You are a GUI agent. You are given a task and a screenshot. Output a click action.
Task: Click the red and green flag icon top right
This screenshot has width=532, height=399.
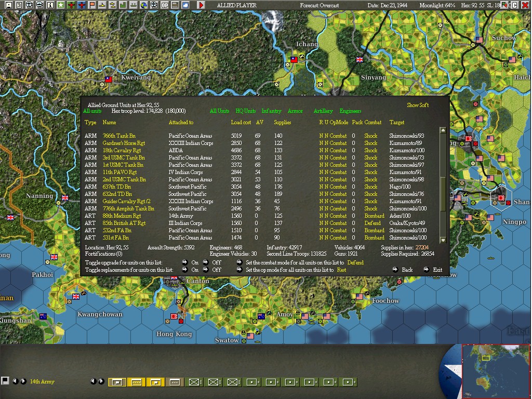505,5
